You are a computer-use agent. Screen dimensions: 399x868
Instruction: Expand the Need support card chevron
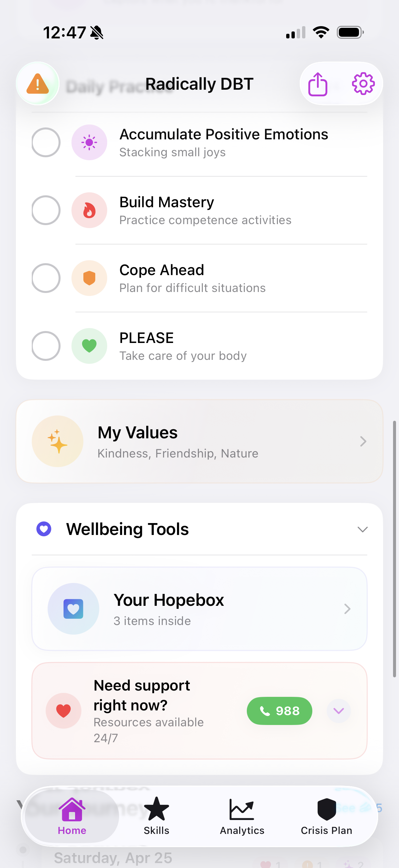[x=338, y=711]
